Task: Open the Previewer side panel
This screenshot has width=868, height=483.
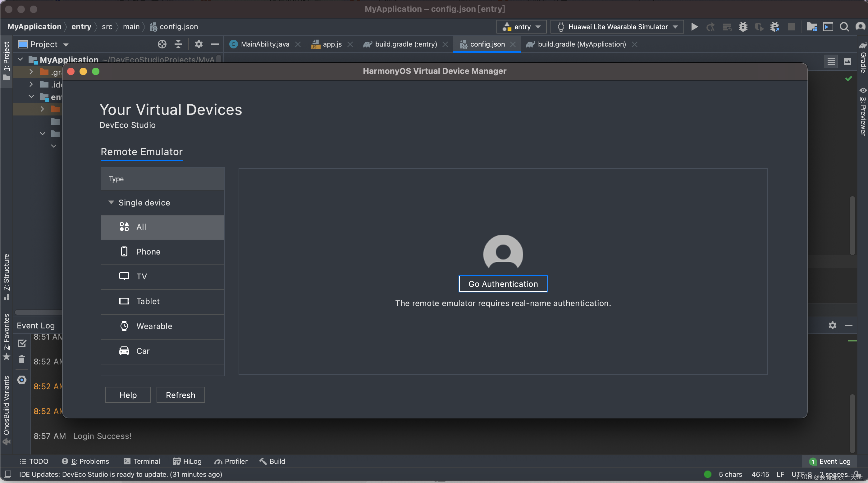Action: [x=863, y=111]
